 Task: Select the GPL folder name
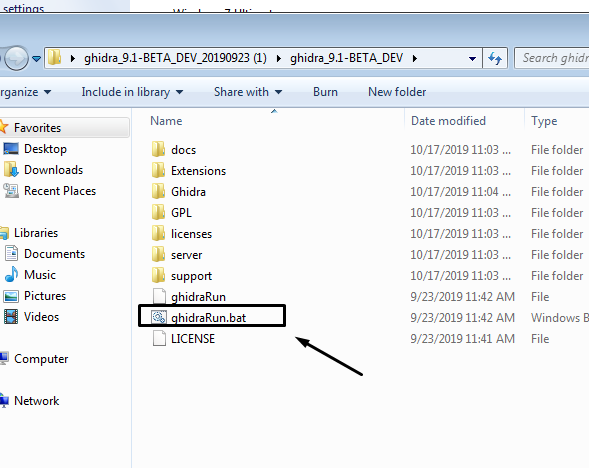click(x=181, y=213)
